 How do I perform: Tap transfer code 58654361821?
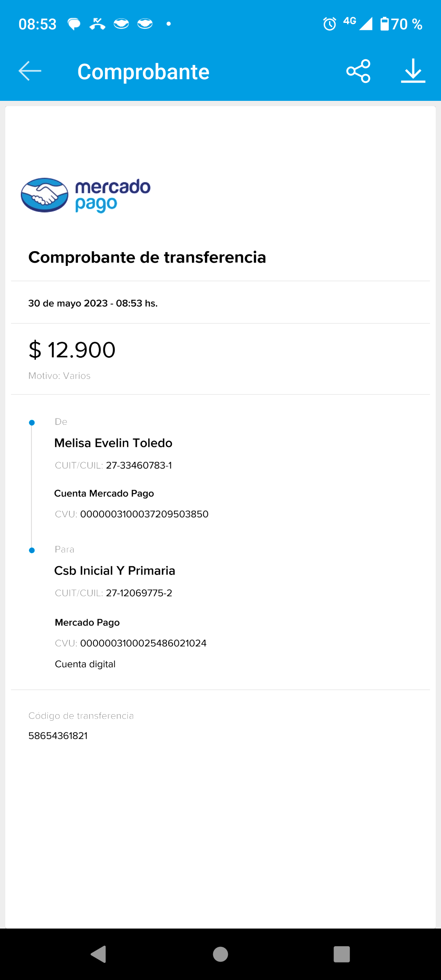[58, 736]
